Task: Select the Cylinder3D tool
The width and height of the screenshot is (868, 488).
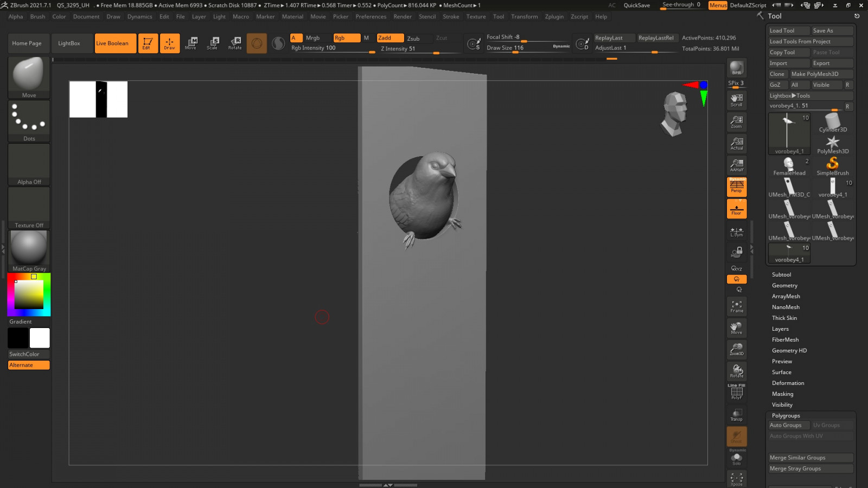Action: (833, 123)
